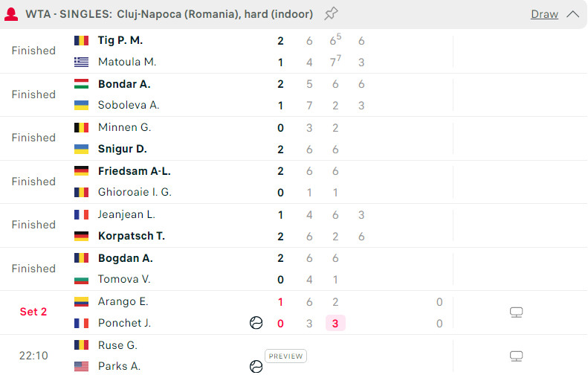Click the Colombian flag beside Arango E.
The image size is (588, 375).
[82, 302]
